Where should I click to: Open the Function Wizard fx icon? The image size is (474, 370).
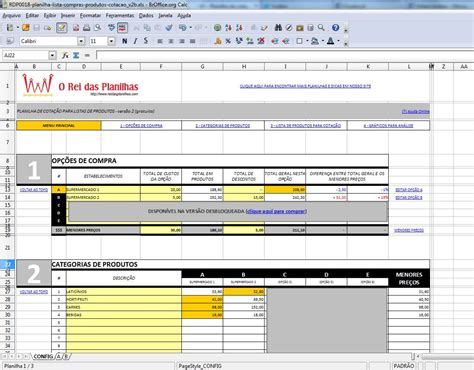65,55
